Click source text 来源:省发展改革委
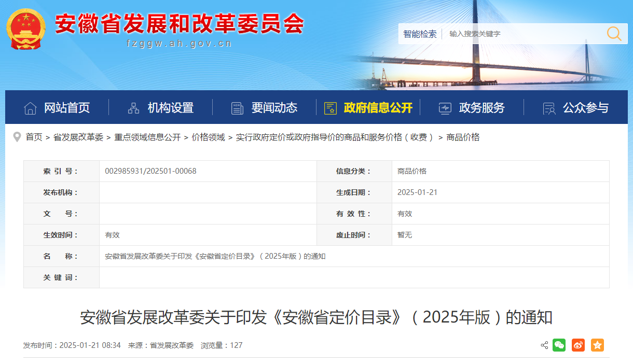This screenshot has width=633, height=364. 161,345
